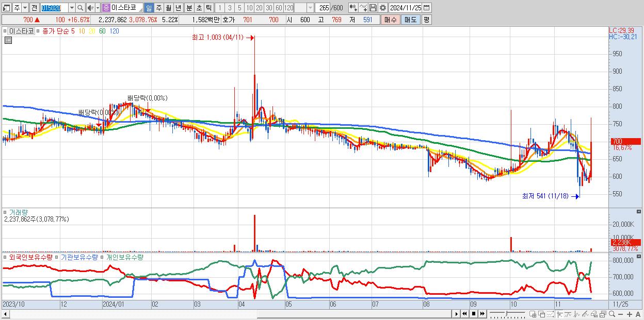Click the dotted line-chart icon in bottom toolbar

[x=550, y=314]
